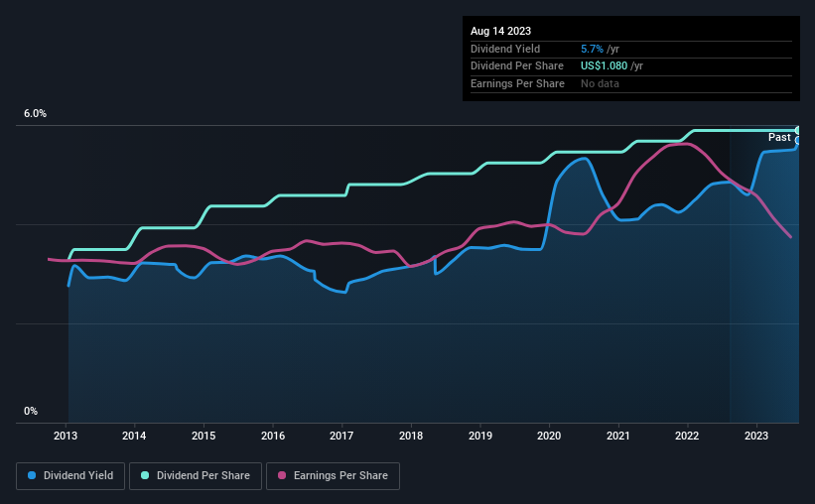Click the 0% y-axis label

tap(31, 411)
